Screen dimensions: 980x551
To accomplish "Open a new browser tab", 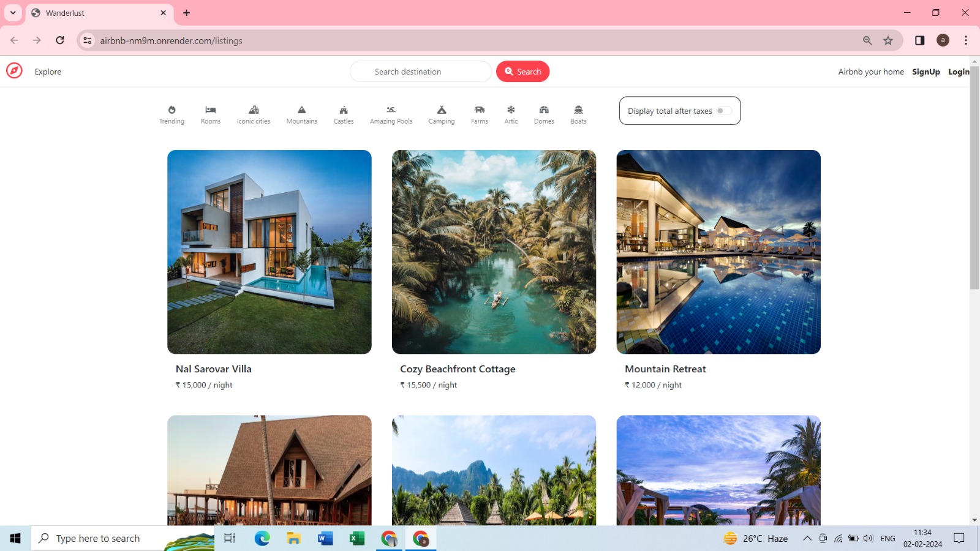I will click(187, 13).
